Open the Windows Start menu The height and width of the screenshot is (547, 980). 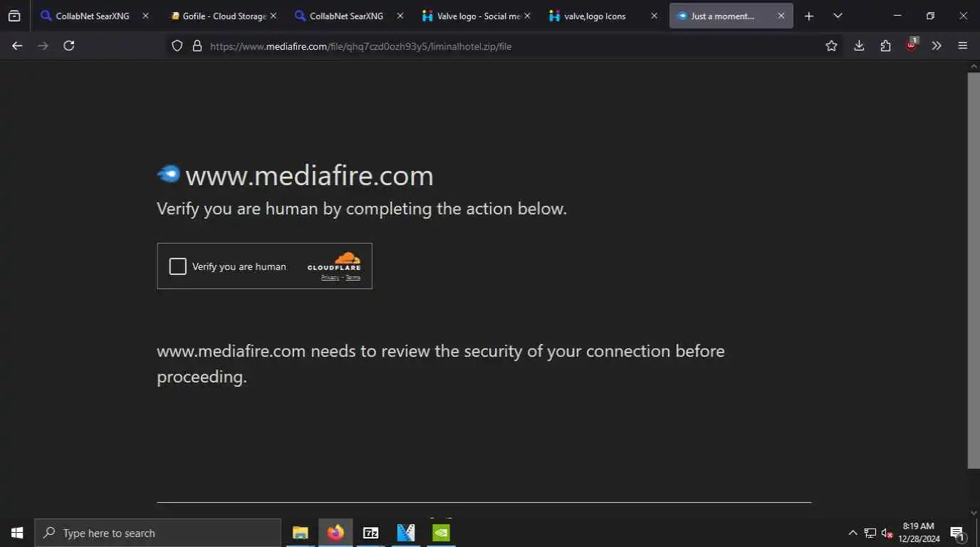coord(17,533)
